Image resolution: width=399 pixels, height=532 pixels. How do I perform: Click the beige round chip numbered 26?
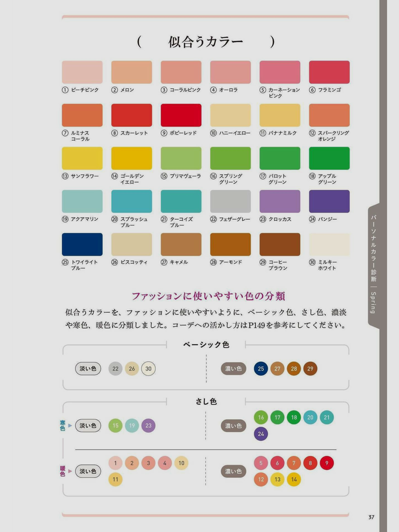(x=132, y=368)
